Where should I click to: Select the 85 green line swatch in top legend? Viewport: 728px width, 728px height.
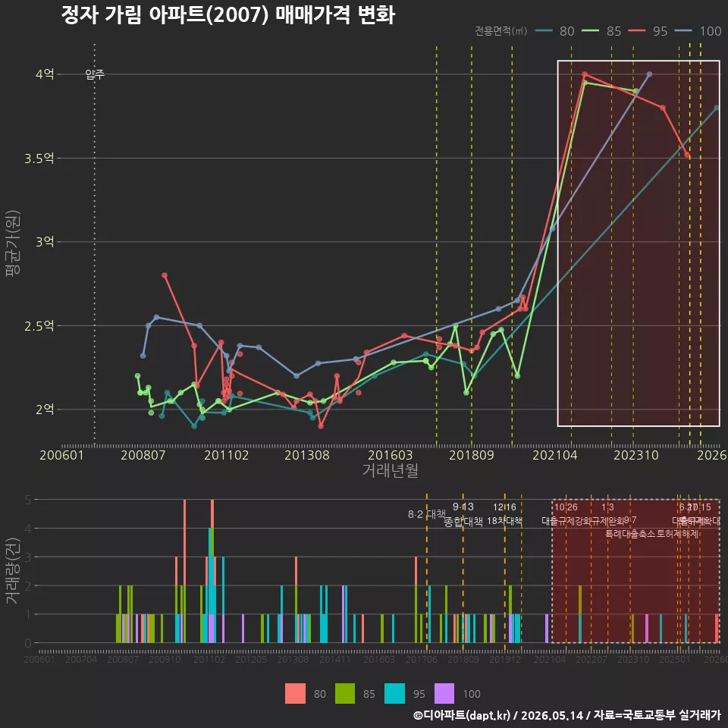click(590, 31)
